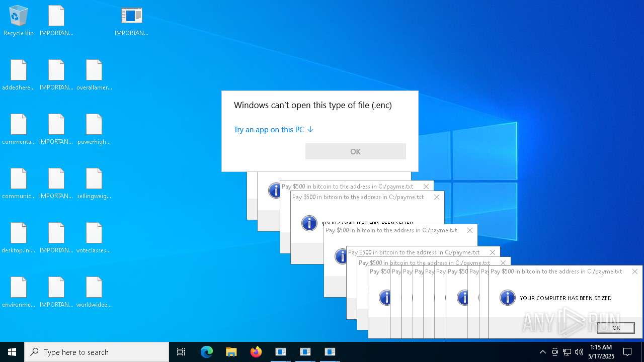Open the clock showing 1:15 AM
The height and width of the screenshot is (362, 644).
click(601, 352)
